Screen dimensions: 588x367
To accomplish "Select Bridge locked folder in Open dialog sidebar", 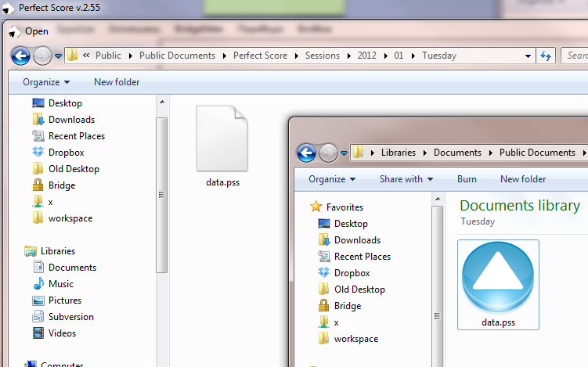I will click(x=53, y=185).
